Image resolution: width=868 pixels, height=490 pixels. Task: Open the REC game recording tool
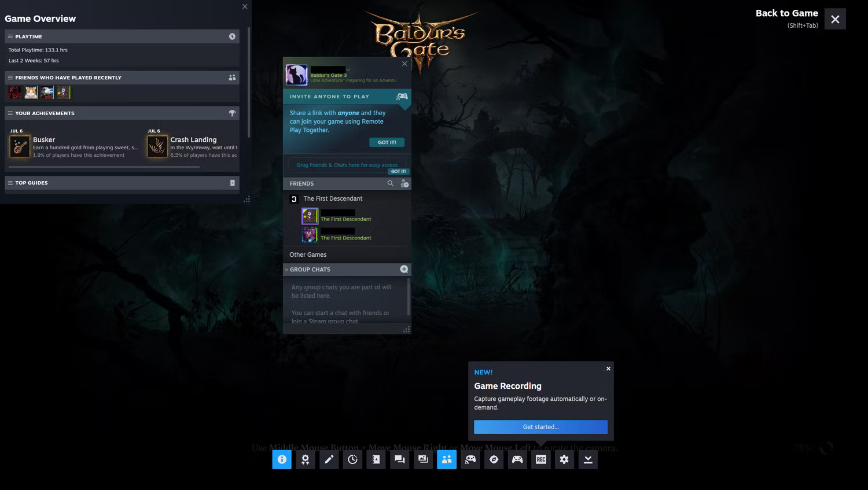(540, 459)
